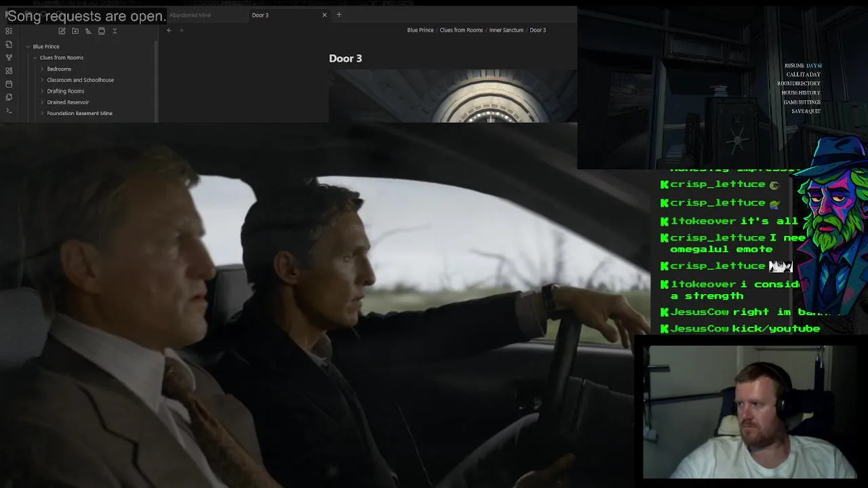Navigate back arrow in note pane
The width and height of the screenshot is (868, 488).
coord(170,30)
